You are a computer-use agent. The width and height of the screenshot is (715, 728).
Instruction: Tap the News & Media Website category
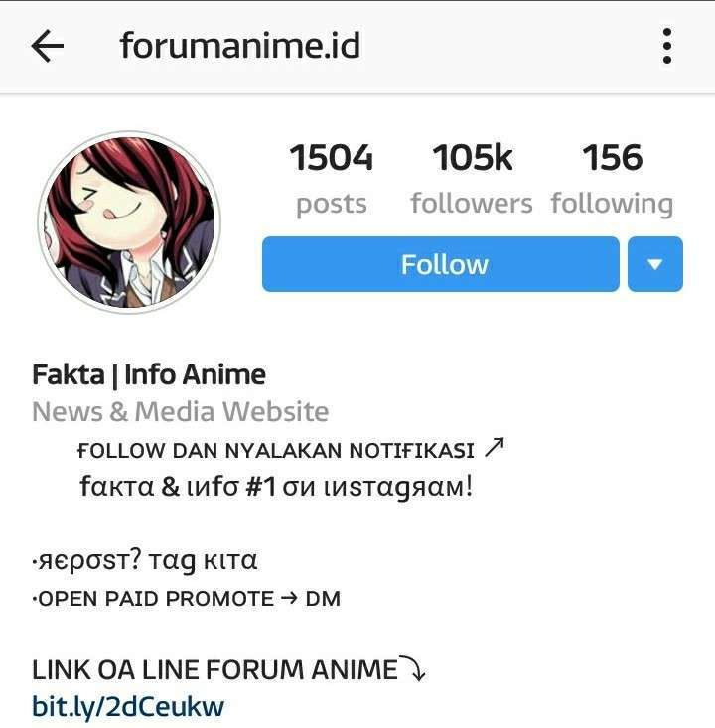[181, 412]
